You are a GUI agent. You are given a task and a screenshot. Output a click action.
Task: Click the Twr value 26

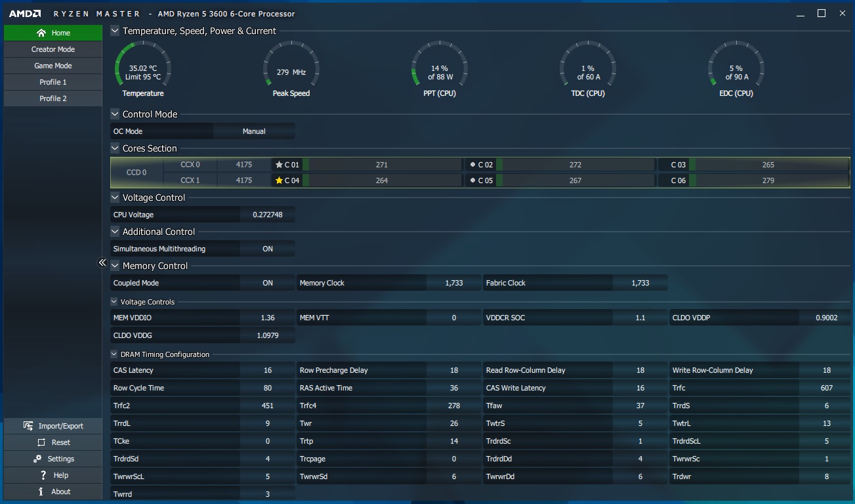click(454, 423)
